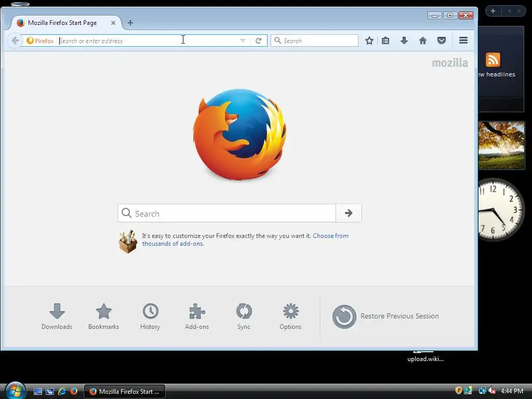Open History from start page shortcuts

(x=150, y=316)
